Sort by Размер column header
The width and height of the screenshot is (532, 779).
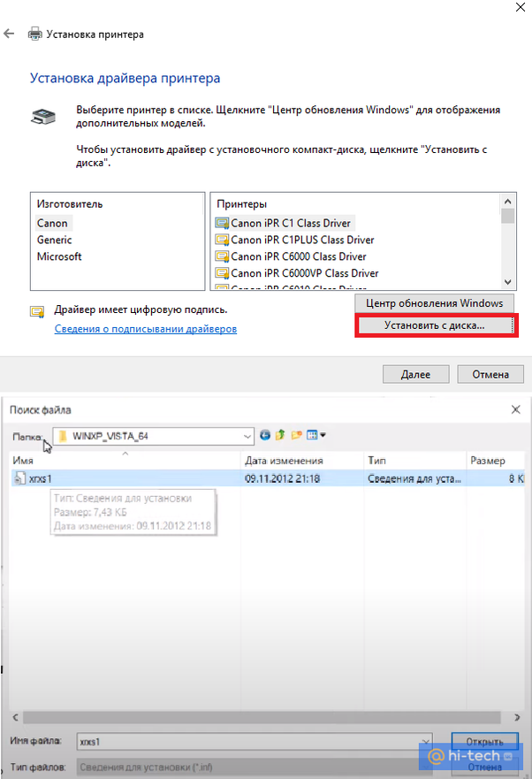coord(495,461)
